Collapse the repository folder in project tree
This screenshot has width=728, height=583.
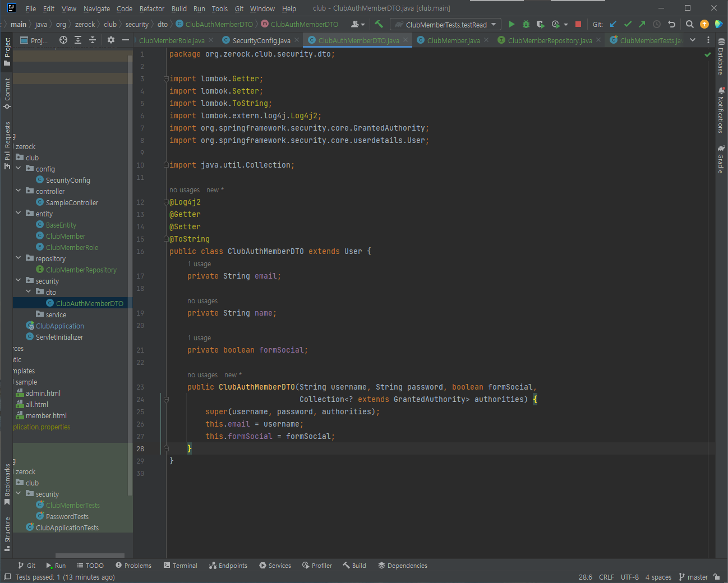[x=19, y=258]
